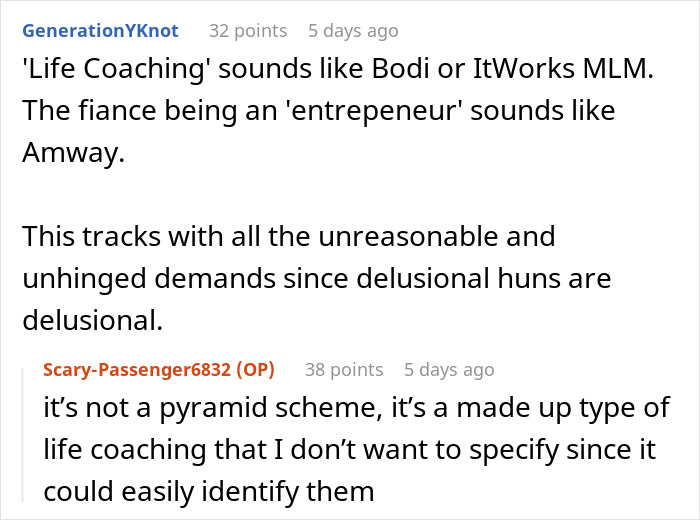This screenshot has width=700, height=520.
Task: Open the timestamp on GenerationYKnot's comment
Action: 353,31
